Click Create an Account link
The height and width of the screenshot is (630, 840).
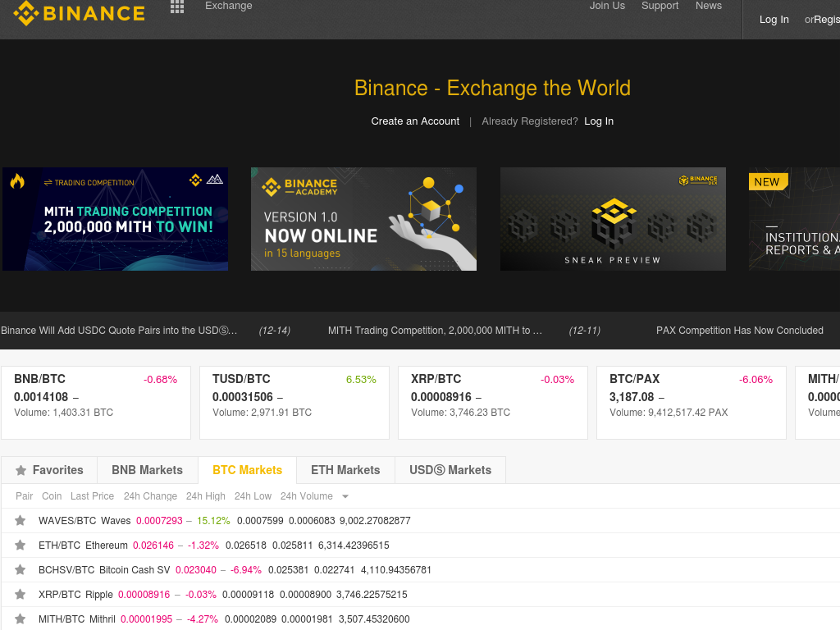(x=415, y=121)
